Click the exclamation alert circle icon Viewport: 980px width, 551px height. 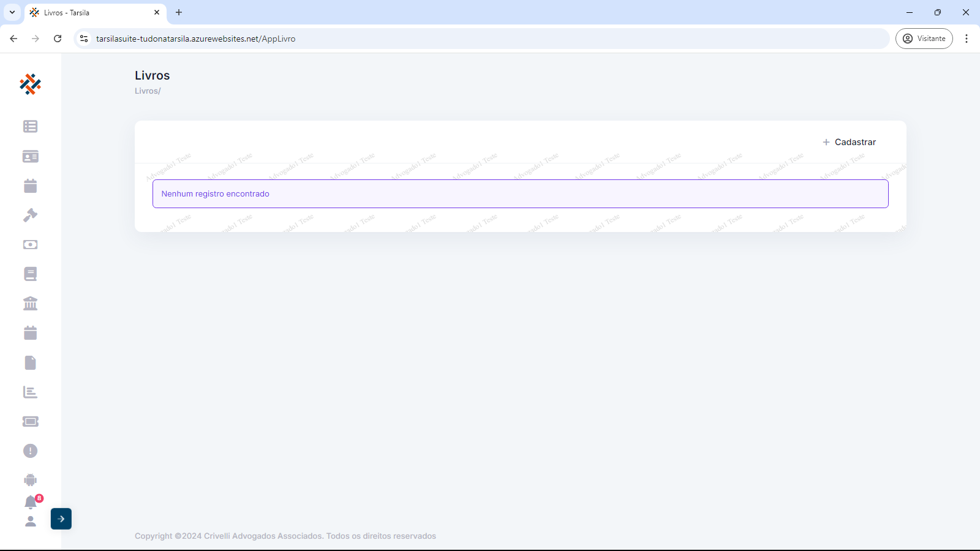coord(30,451)
